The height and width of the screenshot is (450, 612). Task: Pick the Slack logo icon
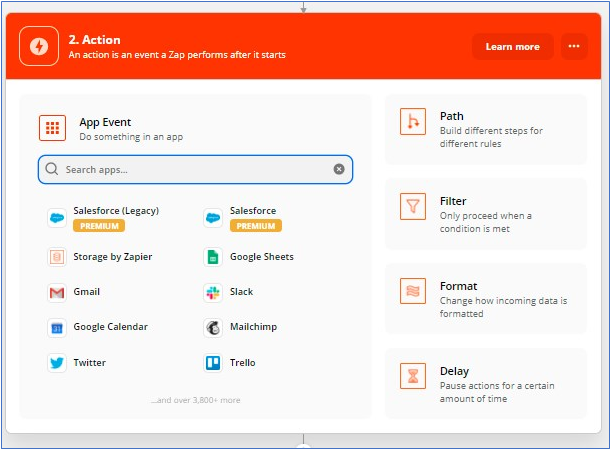point(213,292)
